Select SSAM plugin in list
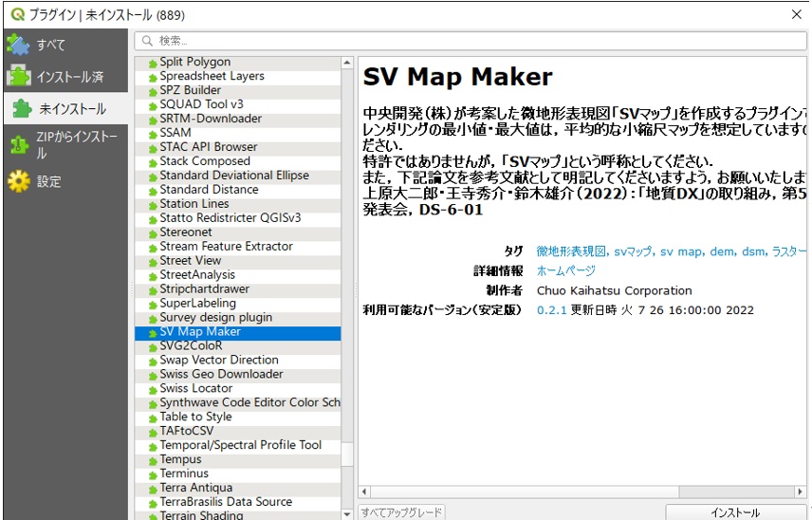Image resolution: width=812 pixels, height=520 pixels. pyautogui.click(x=238, y=133)
